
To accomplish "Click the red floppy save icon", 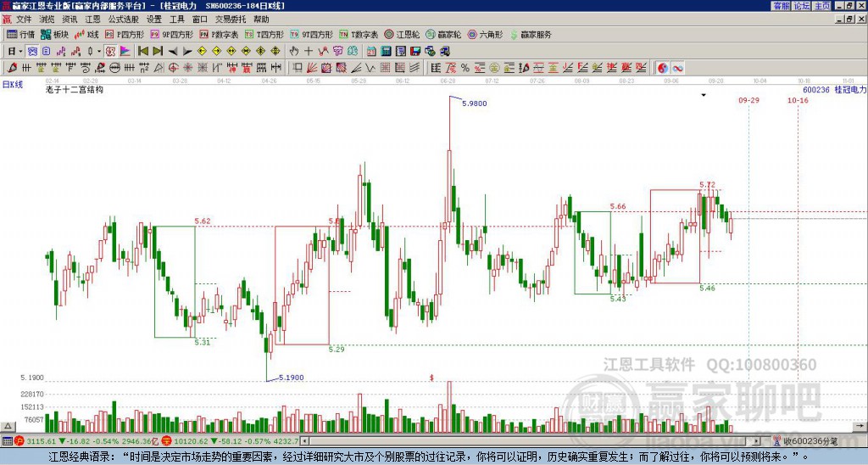I will pos(415,51).
